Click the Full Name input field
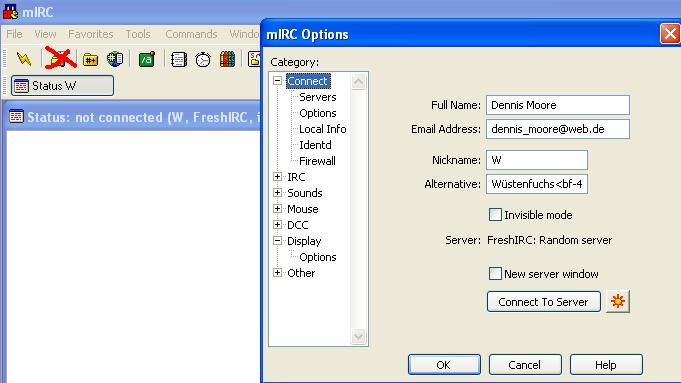The height and width of the screenshot is (383, 681). [x=558, y=105]
